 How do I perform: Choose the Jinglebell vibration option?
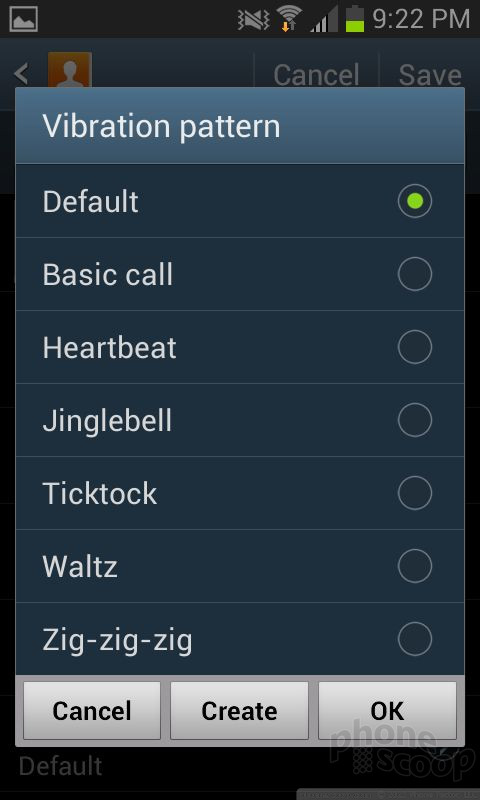point(240,420)
